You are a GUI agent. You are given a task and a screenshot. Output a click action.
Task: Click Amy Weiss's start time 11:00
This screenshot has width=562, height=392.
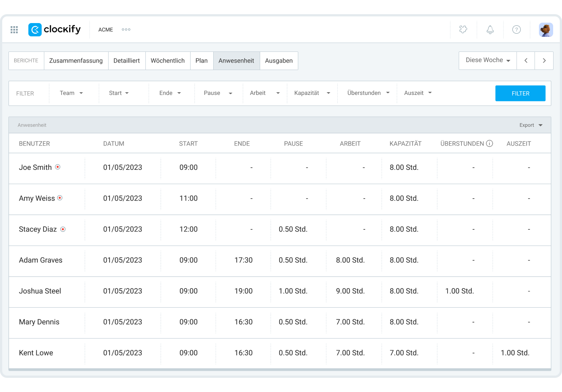click(188, 198)
